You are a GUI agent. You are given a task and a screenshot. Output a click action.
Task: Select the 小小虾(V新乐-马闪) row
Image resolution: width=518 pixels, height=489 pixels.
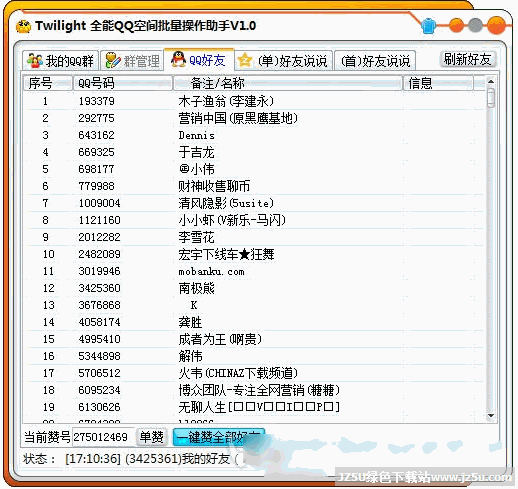tap(254, 220)
